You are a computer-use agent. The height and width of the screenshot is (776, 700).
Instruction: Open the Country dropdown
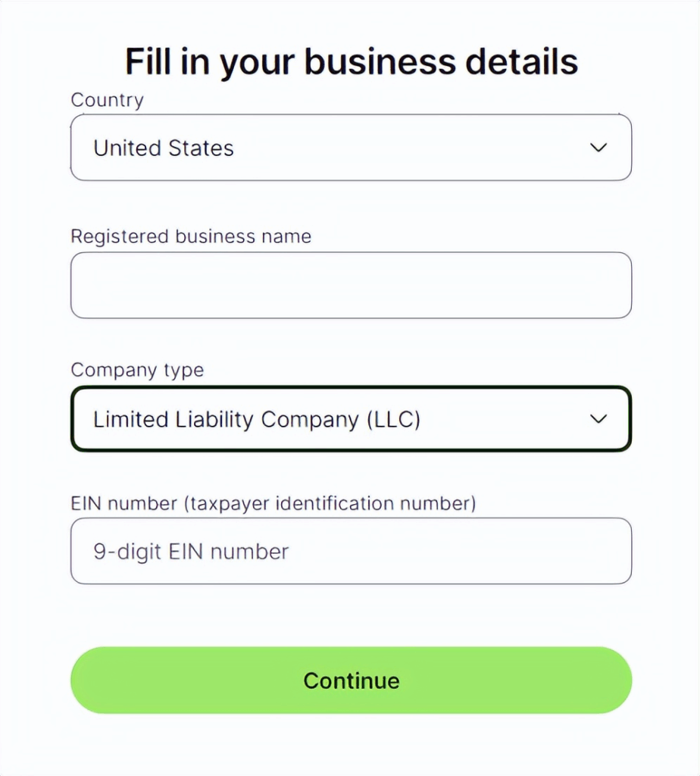coord(352,148)
